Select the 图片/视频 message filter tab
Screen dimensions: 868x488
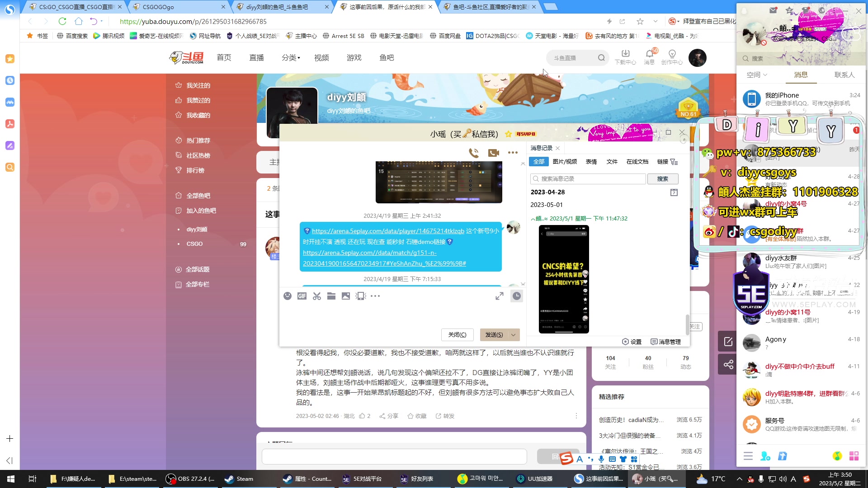565,162
